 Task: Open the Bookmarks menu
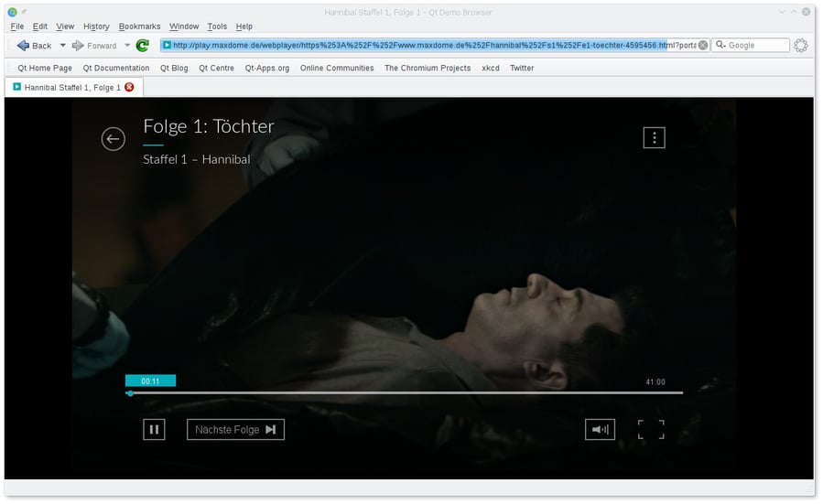[139, 27]
